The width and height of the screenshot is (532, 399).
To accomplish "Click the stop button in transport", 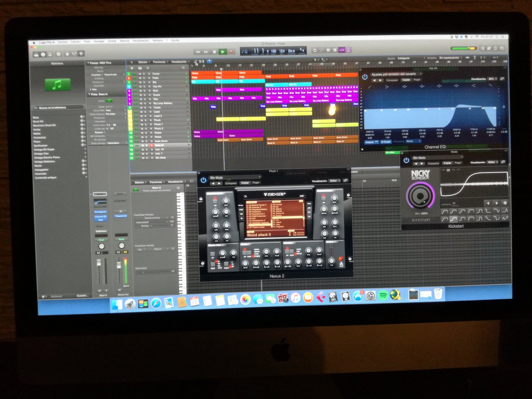I will pos(215,52).
